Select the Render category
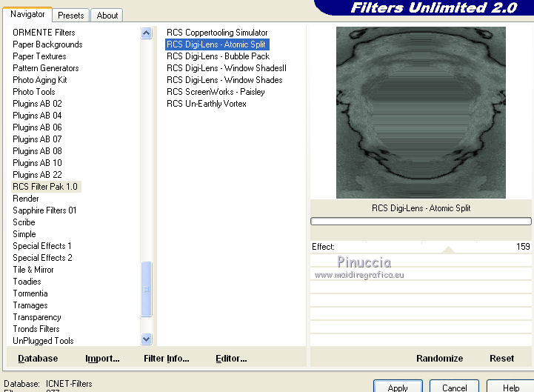This screenshot has width=534, height=392. pos(26,199)
